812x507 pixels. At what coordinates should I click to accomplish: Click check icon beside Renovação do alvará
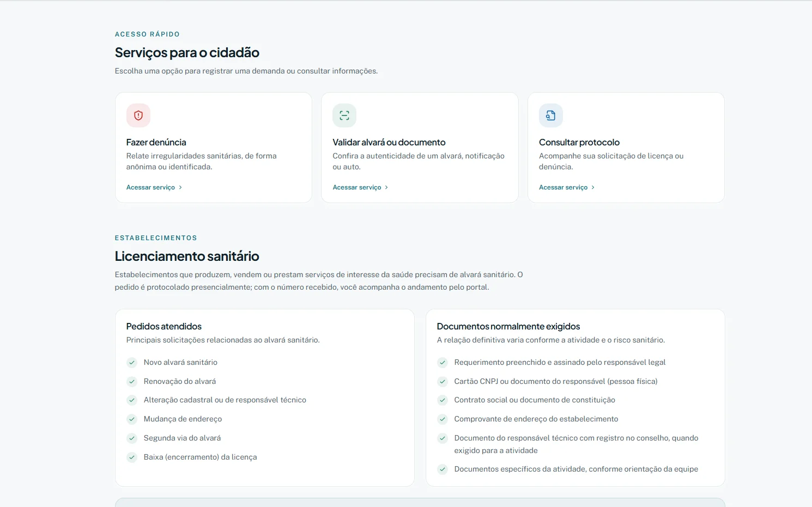click(132, 382)
